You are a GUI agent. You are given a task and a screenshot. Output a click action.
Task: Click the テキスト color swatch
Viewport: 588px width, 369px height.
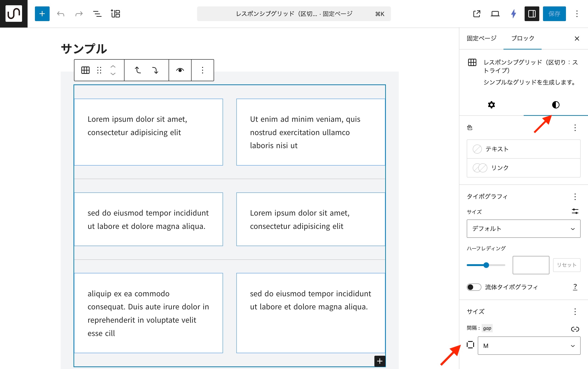[x=477, y=149]
